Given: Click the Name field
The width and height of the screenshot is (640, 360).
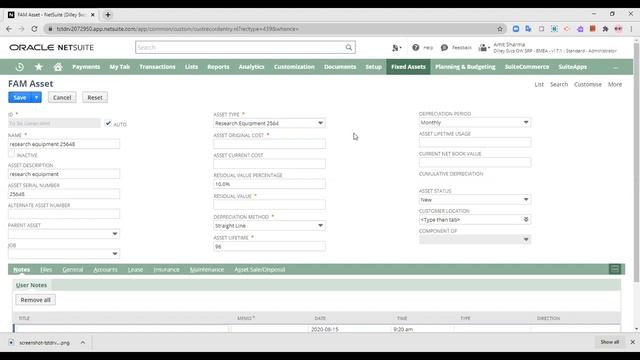Looking at the screenshot, I should point(64,144).
